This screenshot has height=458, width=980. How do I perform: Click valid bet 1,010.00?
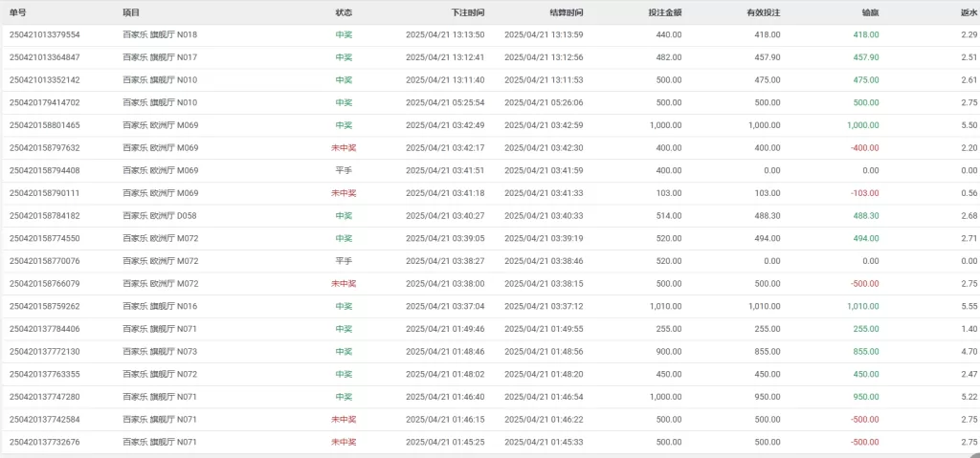[x=765, y=306]
